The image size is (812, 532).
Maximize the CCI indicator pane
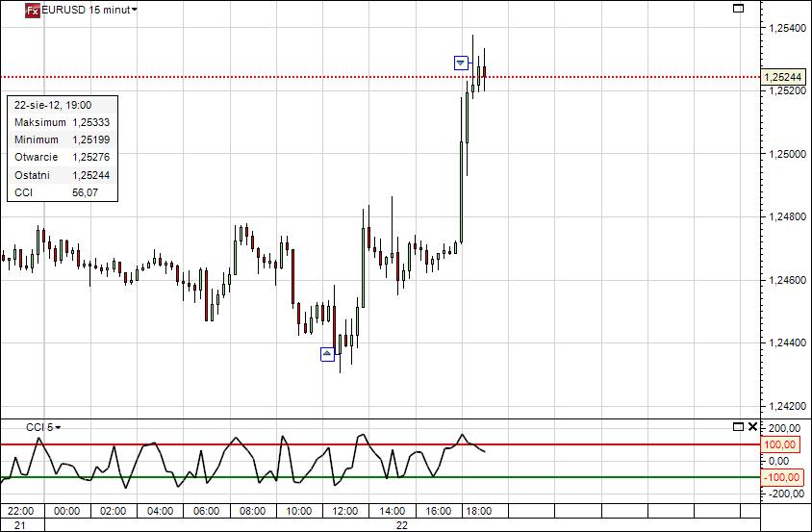click(x=739, y=427)
